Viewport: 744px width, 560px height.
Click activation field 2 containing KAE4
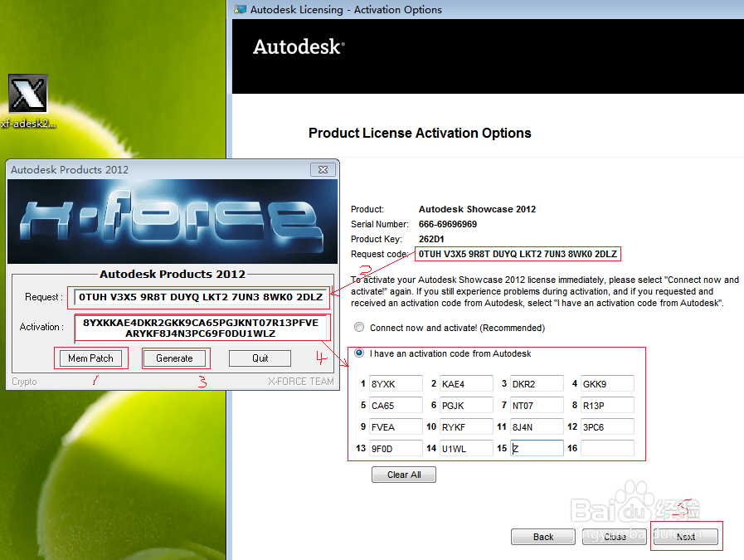[x=466, y=383]
